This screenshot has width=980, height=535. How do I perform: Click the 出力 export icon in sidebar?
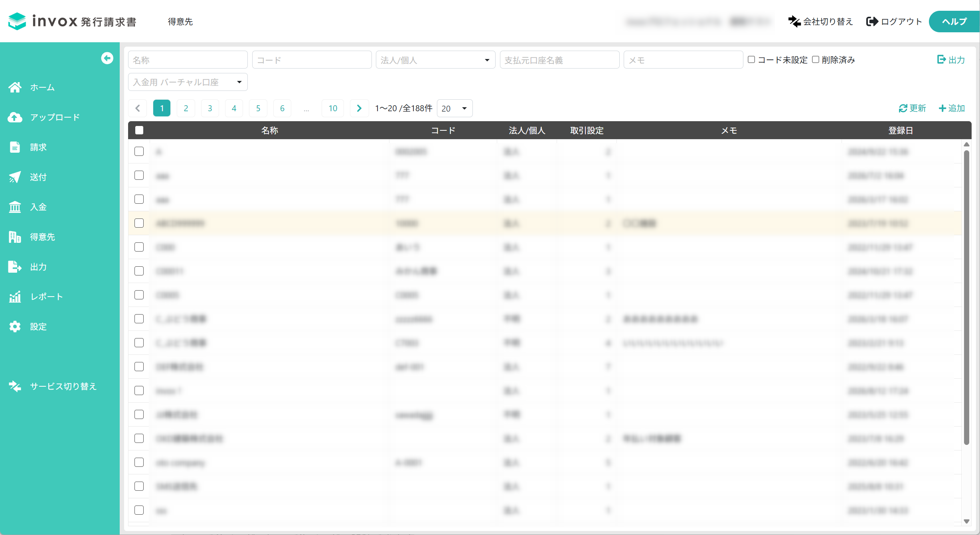15,267
